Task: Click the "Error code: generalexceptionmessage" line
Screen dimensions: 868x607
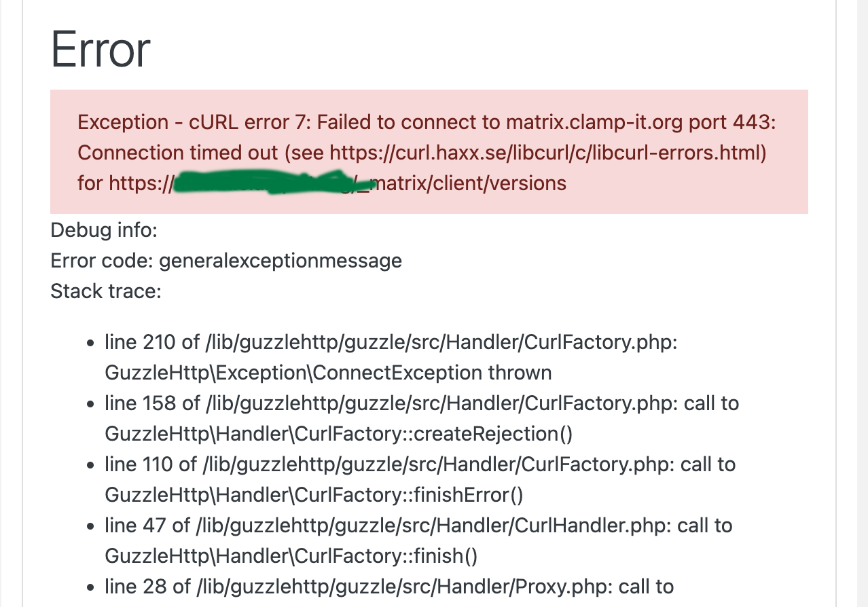Action: click(x=226, y=261)
